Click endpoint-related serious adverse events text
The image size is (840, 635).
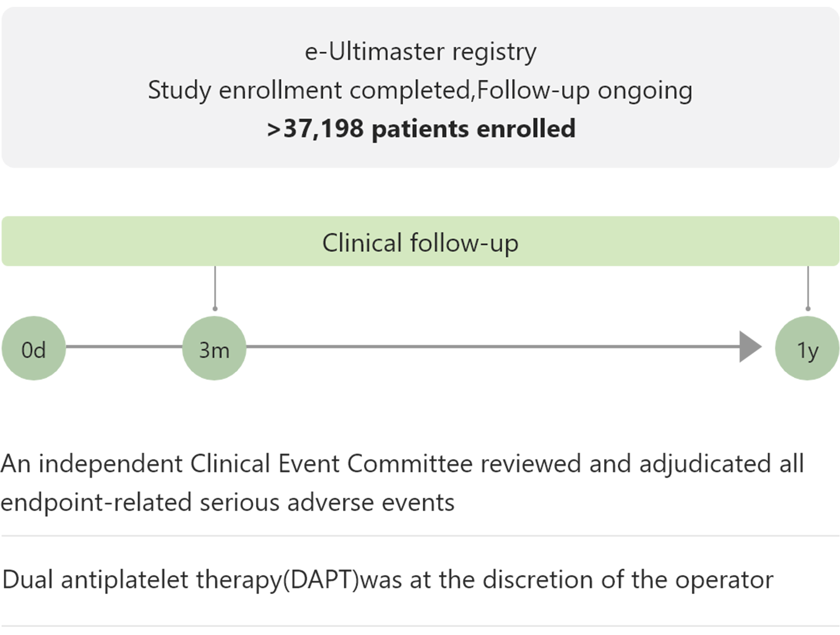(x=227, y=503)
